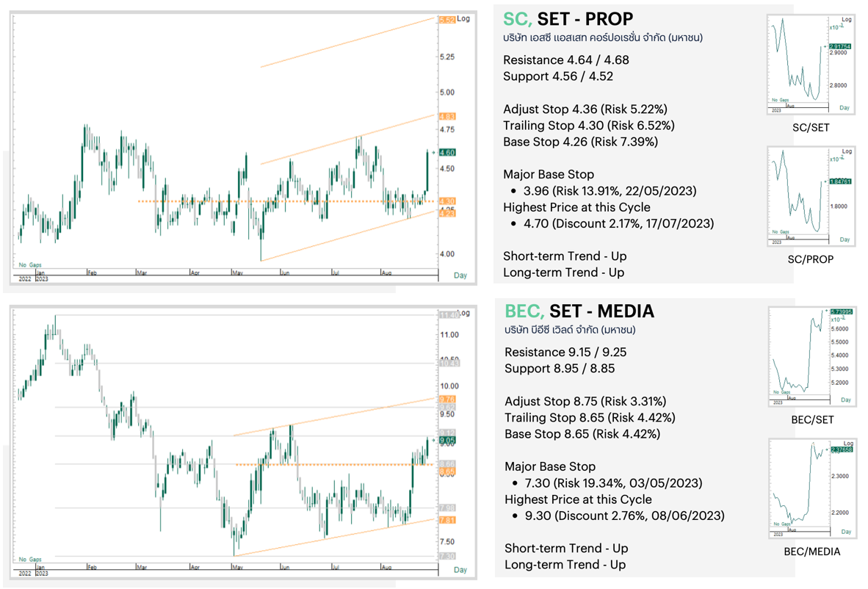Click 'Major Base Stop' label under SC
Image resolution: width=868 pixels, height=589 pixels.
tap(549, 174)
